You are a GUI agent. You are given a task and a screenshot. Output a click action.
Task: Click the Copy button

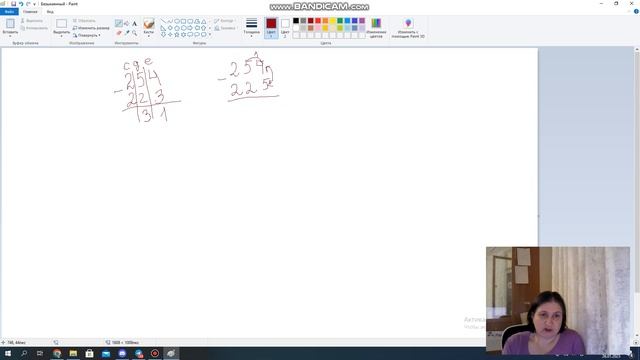[x=34, y=28]
